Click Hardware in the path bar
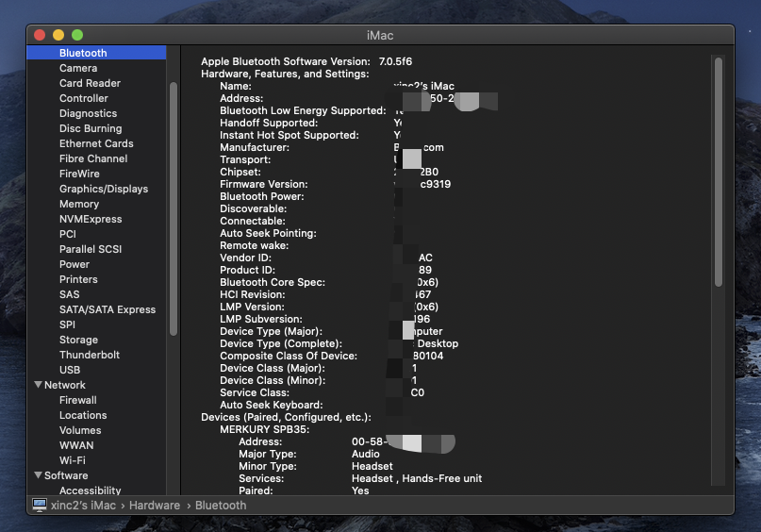 [x=155, y=506]
